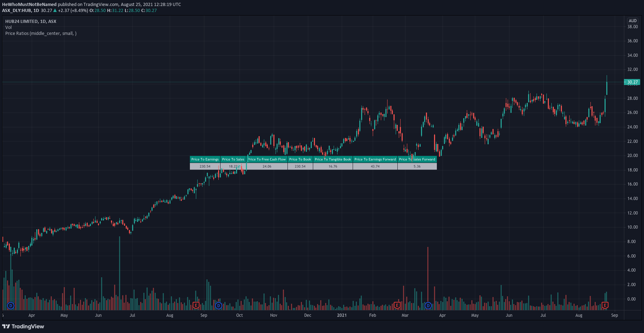Click the 43.74 forward earnings value
The width and height of the screenshot is (644, 333).
pos(375,166)
